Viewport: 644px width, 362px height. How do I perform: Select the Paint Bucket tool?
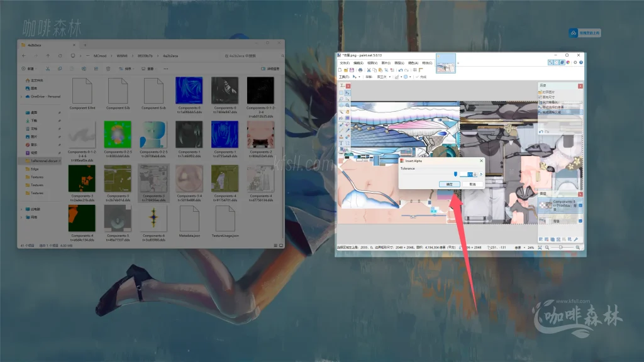click(341, 118)
